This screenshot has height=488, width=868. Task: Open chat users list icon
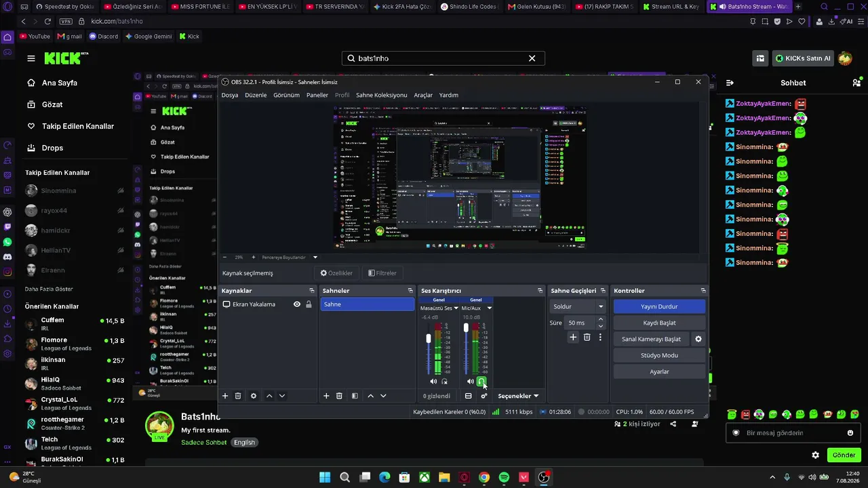856,83
